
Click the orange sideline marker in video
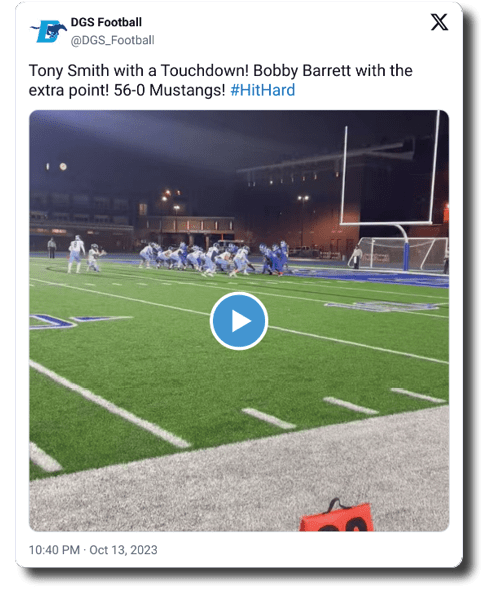click(x=336, y=517)
